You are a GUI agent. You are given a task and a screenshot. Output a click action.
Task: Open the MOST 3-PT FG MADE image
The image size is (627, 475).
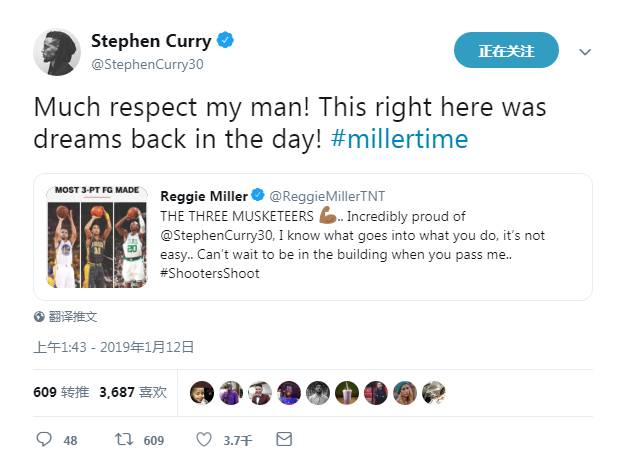[x=97, y=236]
